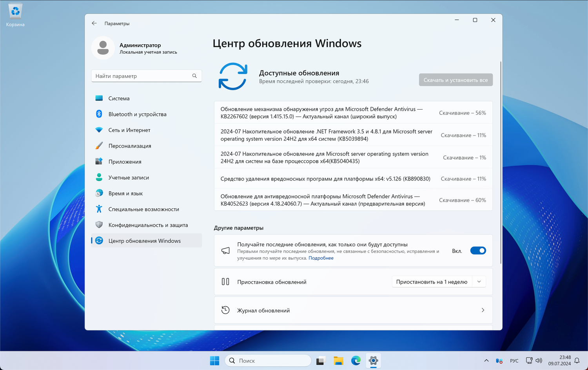Click the Время последней проверки text
Viewport: 588px width, 370px height.
point(314,81)
